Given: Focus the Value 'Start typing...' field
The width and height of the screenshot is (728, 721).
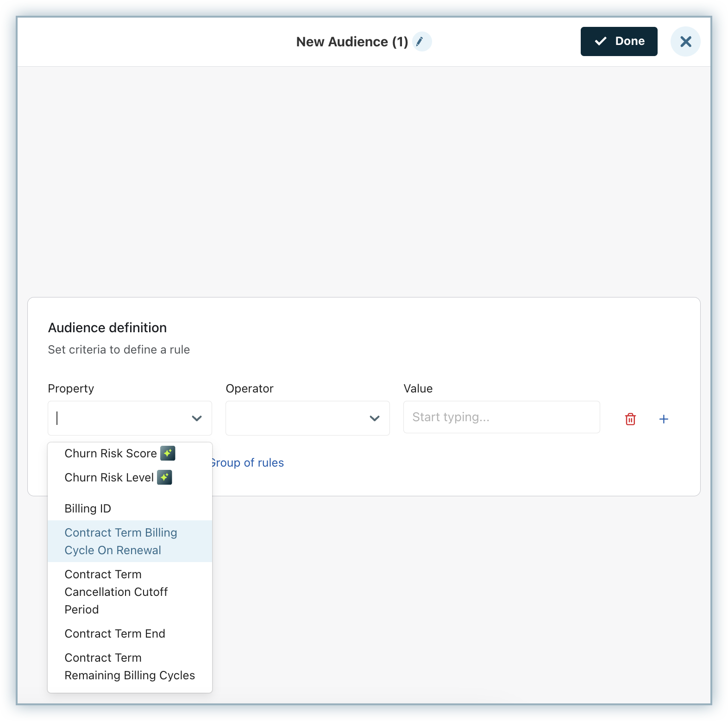Looking at the screenshot, I should (x=501, y=417).
